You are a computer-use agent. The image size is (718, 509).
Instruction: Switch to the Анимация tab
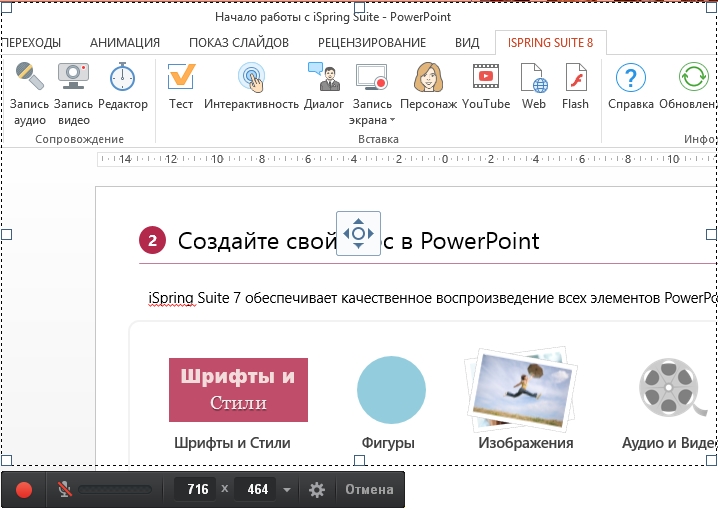point(125,43)
